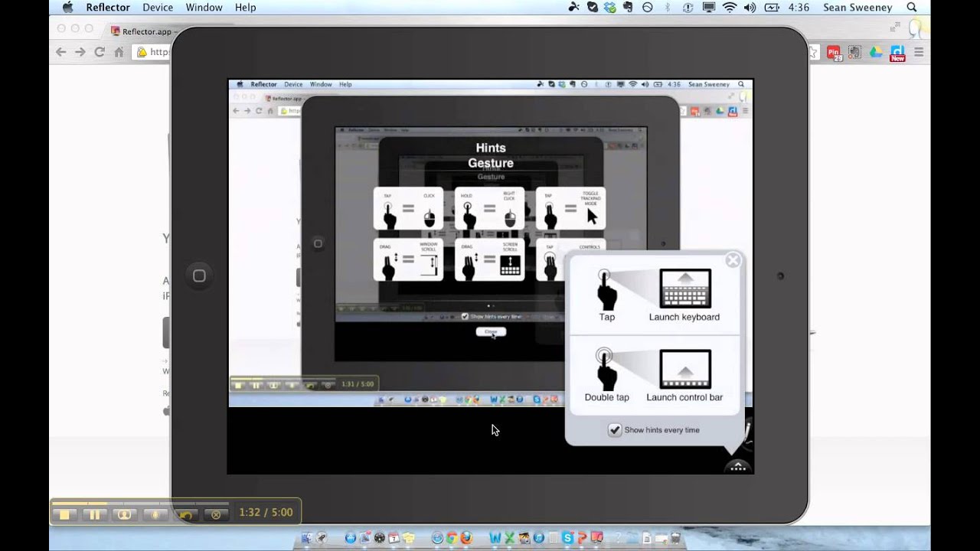Open the Help menu
This screenshot has height=551, width=980.
[x=245, y=8]
